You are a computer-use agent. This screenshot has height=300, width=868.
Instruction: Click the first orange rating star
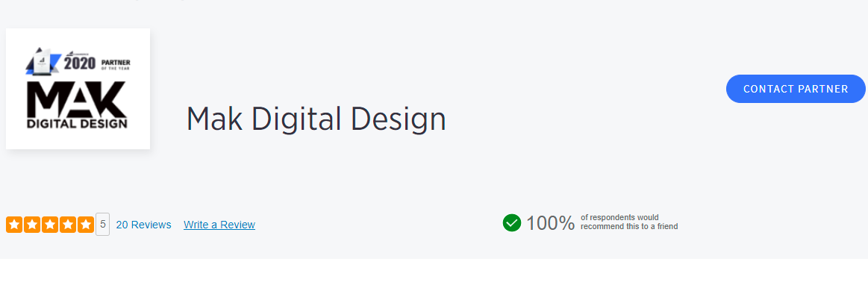click(x=13, y=225)
